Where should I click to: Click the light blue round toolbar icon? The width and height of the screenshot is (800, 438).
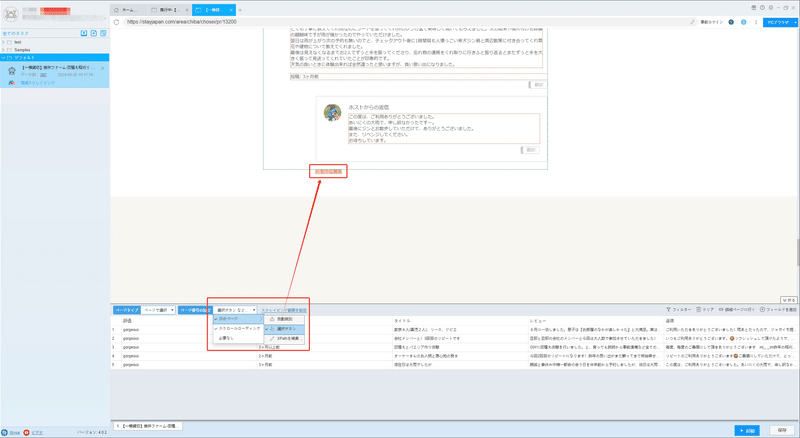click(743, 22)
